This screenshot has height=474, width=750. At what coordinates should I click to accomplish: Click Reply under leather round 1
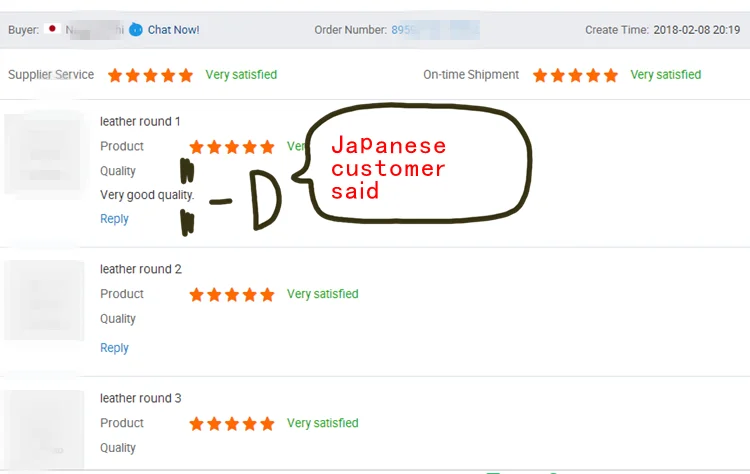114,219
